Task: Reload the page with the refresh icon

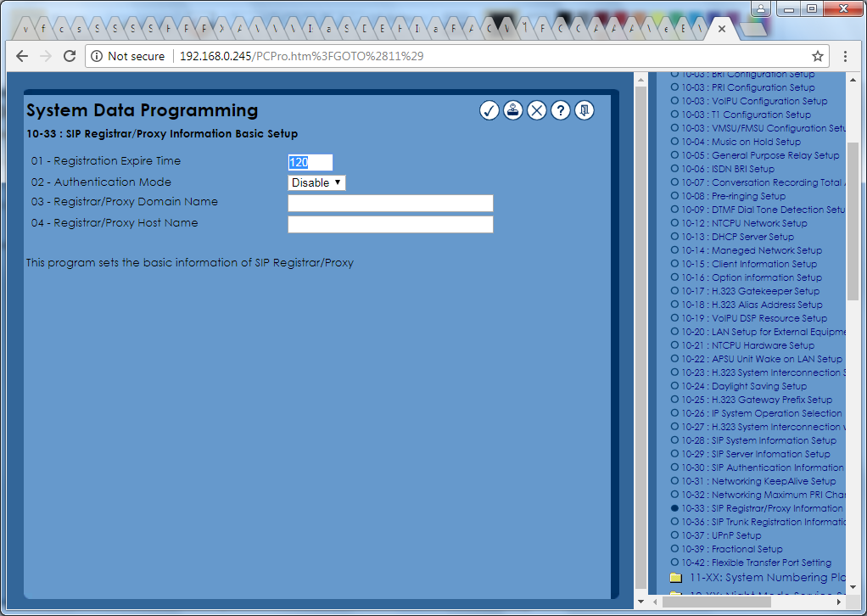Action: click(x=70, y=56)
